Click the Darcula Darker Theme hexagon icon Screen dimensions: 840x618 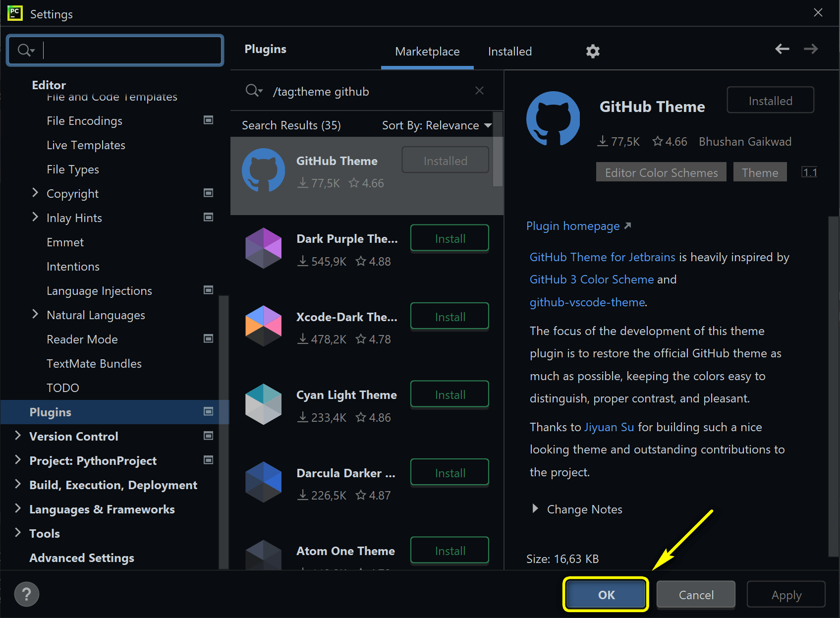point(263,482)
